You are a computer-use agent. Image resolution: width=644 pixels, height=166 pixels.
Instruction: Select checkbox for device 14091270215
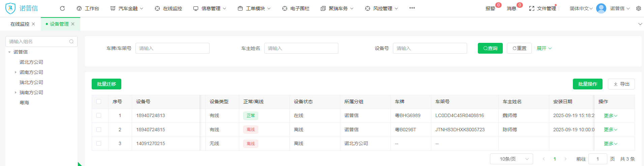pos(99,143)
